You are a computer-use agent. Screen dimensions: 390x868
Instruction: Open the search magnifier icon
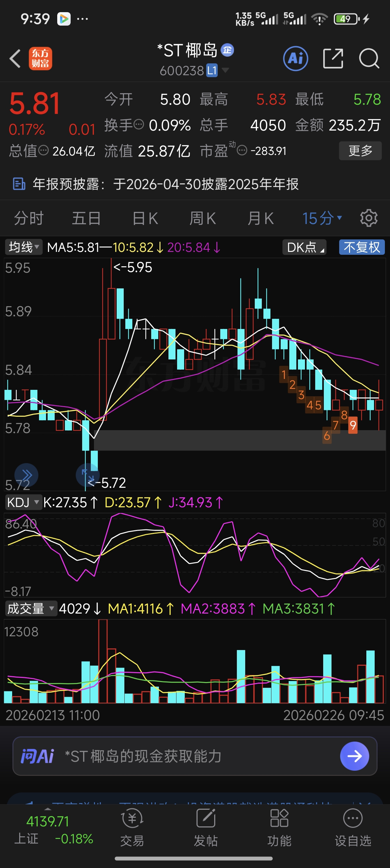pyautogui.click(x=369, y=58)
